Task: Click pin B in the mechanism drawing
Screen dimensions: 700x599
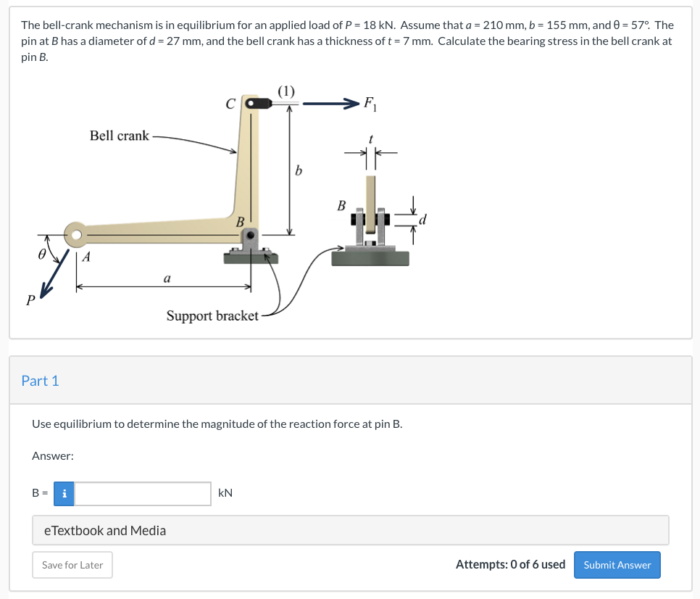Action: pyautogui.click(x=250, y=234)
